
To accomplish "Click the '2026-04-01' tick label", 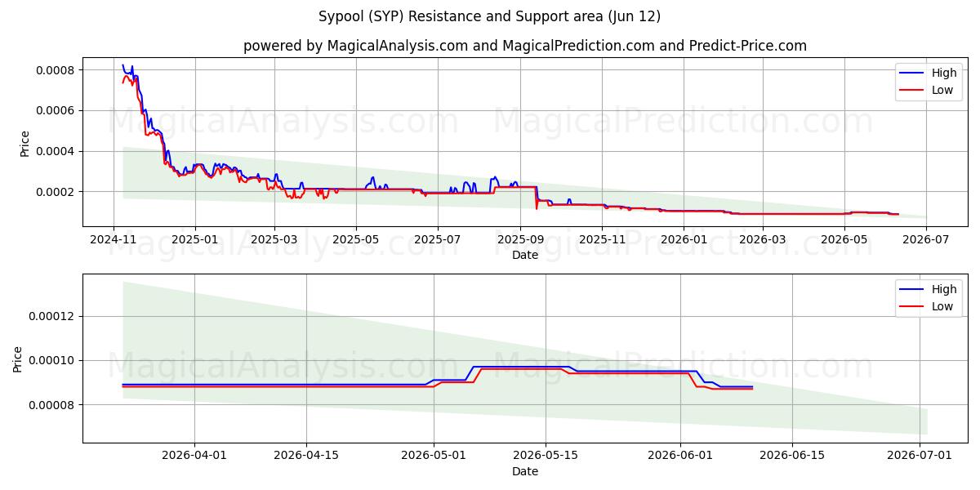I will pyautogui.click(x=194, y=457).
